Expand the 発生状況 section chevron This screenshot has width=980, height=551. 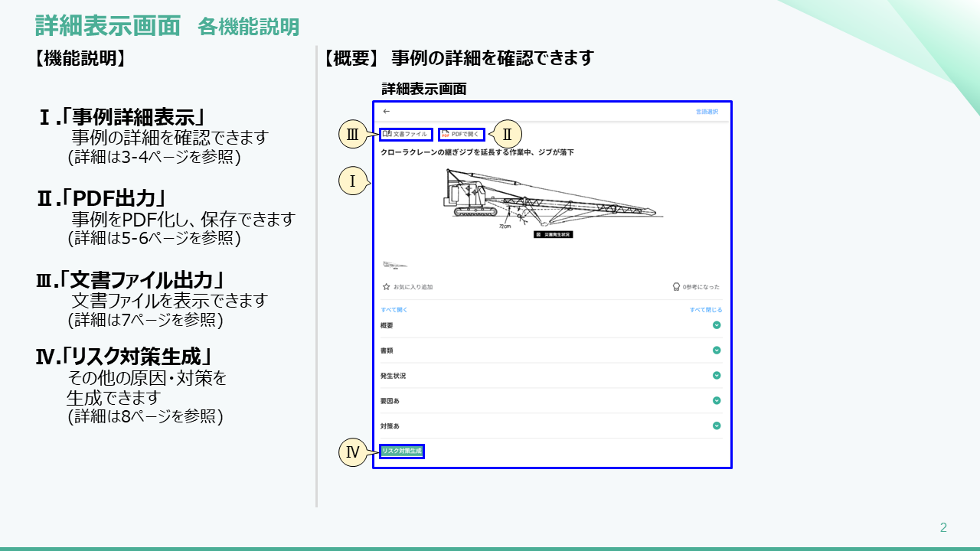tap(717, 376)
